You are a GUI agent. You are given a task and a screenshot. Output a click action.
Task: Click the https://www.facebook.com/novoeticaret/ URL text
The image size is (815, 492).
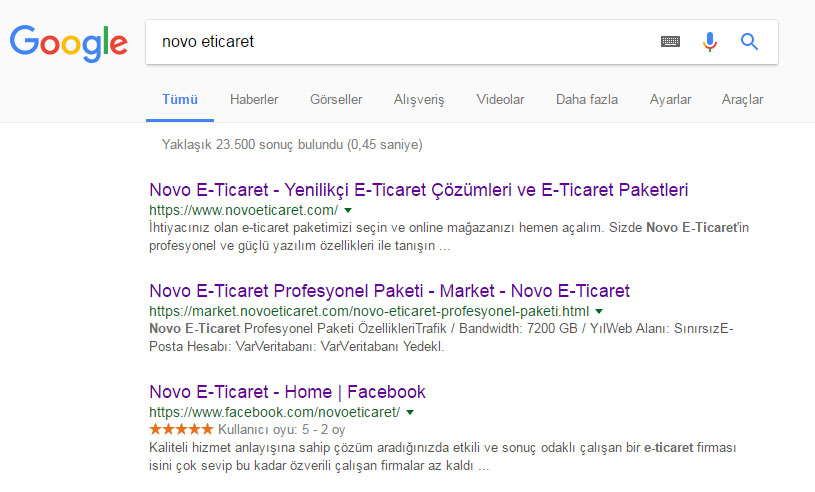274,413
